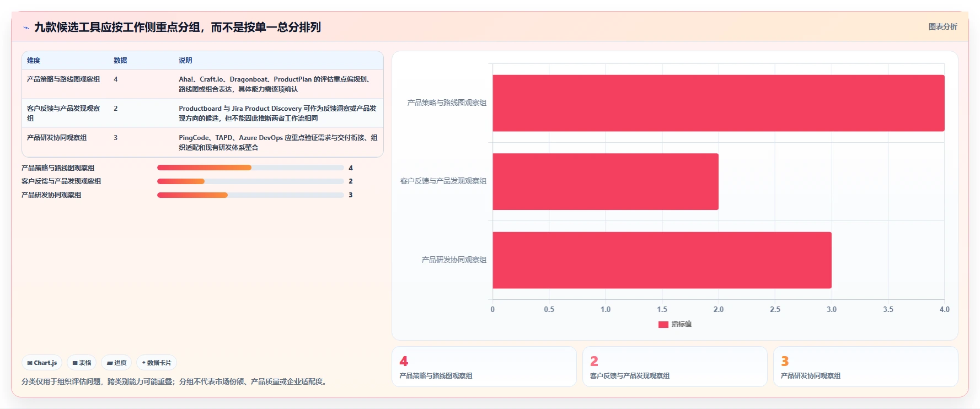Viewport: 980px width, 409px height.
Task: Click the x-axis tick 2.0
Action: pos(718,310)
